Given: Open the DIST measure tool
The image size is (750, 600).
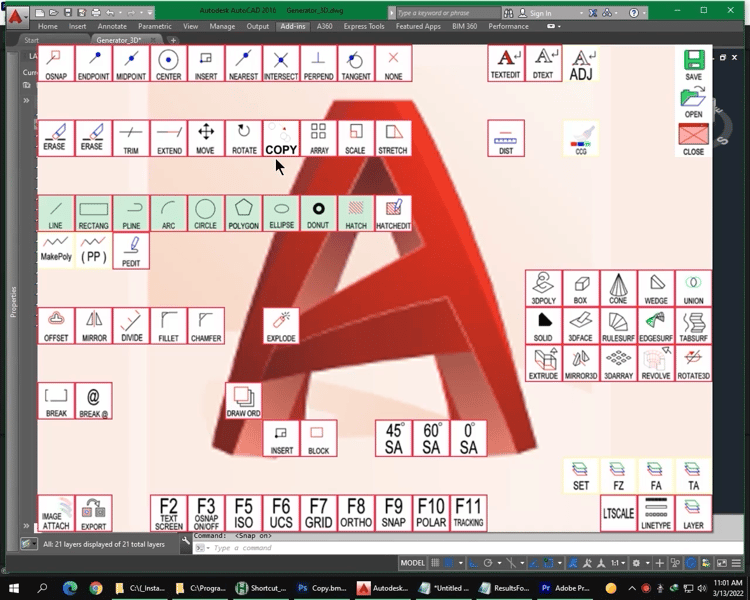Looking at the screenshot, I should [506, 138].
